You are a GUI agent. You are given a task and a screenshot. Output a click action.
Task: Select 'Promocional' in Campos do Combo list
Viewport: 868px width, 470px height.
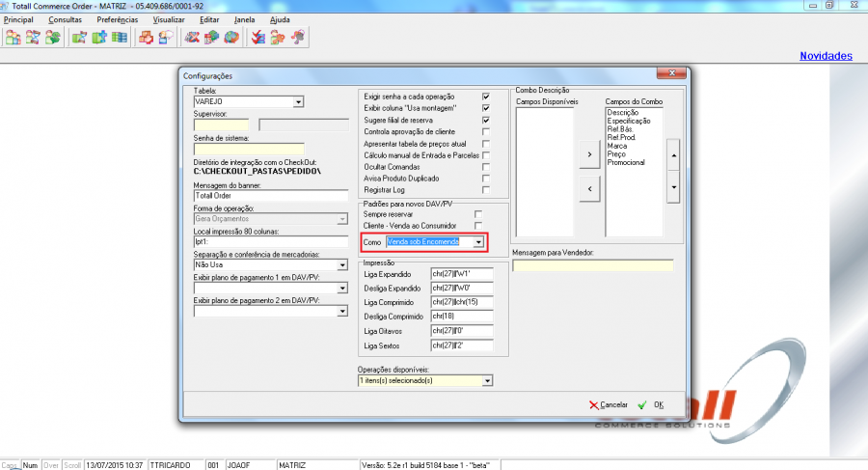(x=626, y=162)
